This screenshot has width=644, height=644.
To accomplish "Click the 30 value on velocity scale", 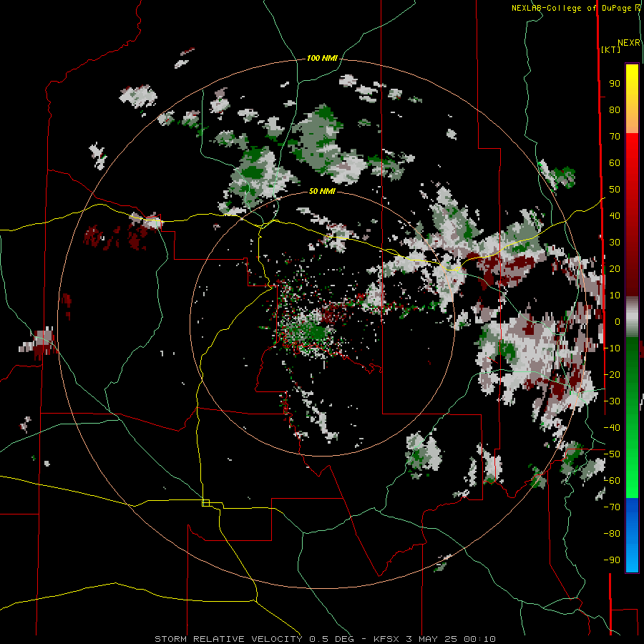I will [x=615, y=243].
